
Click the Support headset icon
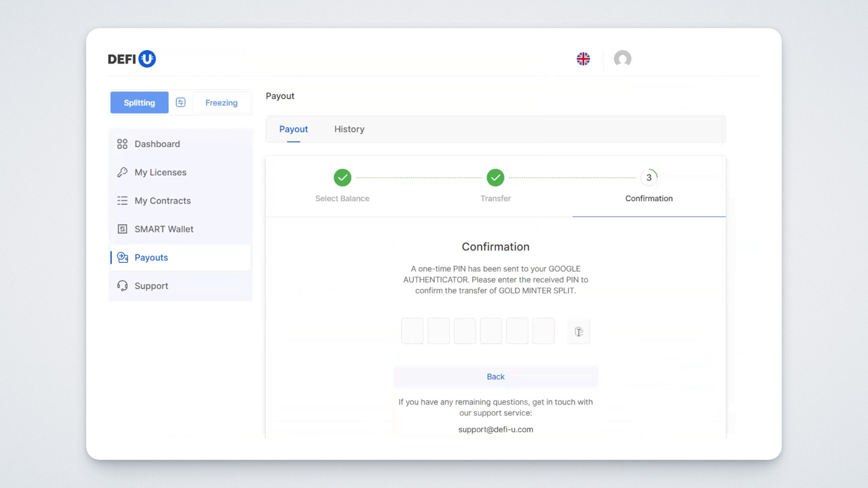(122, 286)
